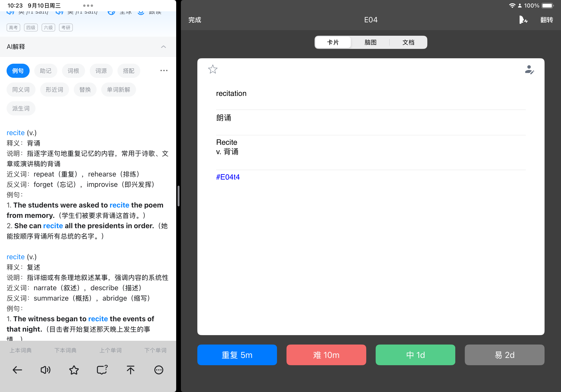
Task: Tap the edit-person icon on the flashcard
Action: click(x=529, y=70)
